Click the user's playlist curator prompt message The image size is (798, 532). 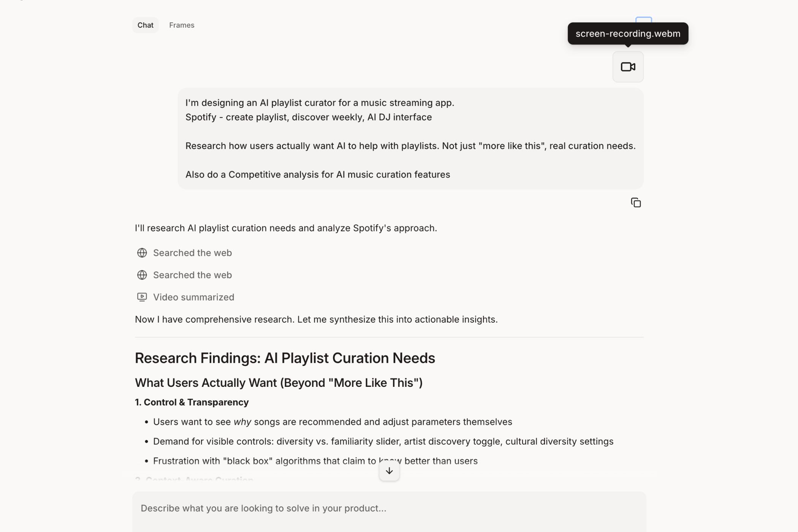tap(410, 138)
